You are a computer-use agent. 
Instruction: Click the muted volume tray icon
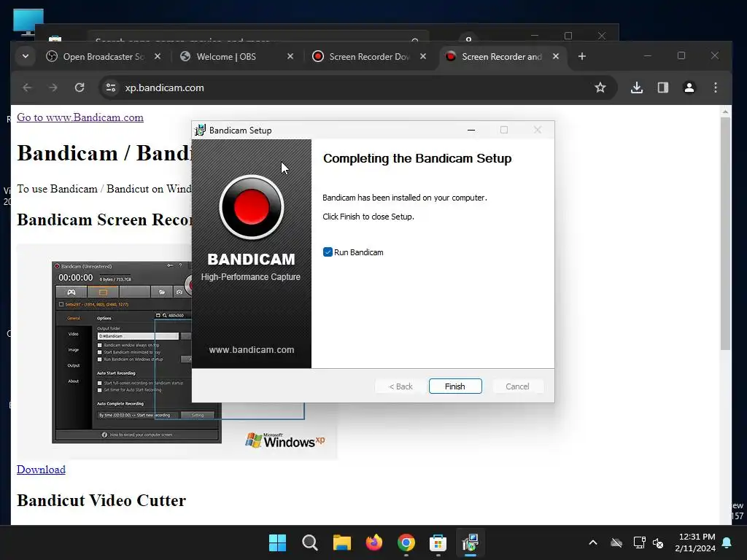click(658, 542)
